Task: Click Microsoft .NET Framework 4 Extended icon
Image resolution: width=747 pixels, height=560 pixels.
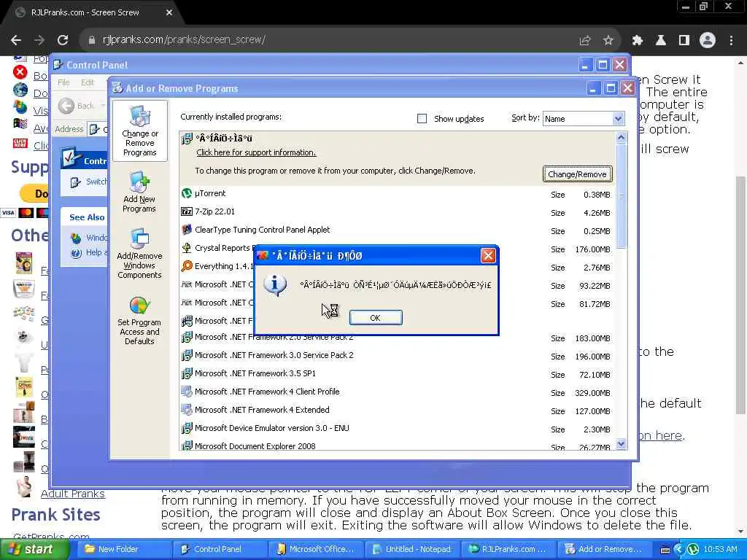Action: (x=187, y=410)
